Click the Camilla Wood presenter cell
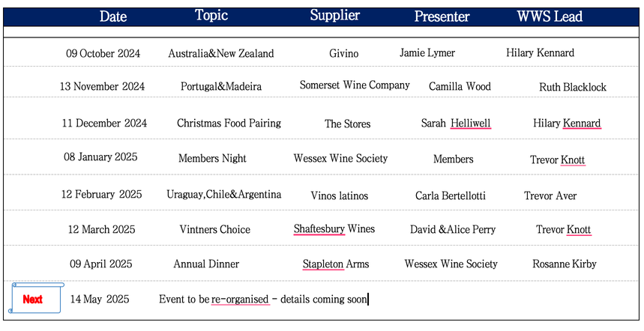 coord(460,87)
